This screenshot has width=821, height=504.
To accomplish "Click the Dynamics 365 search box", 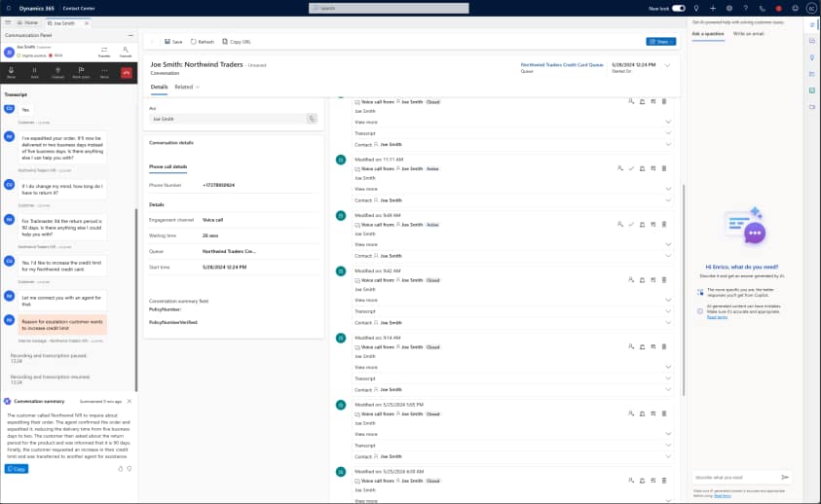I will 409,8.
